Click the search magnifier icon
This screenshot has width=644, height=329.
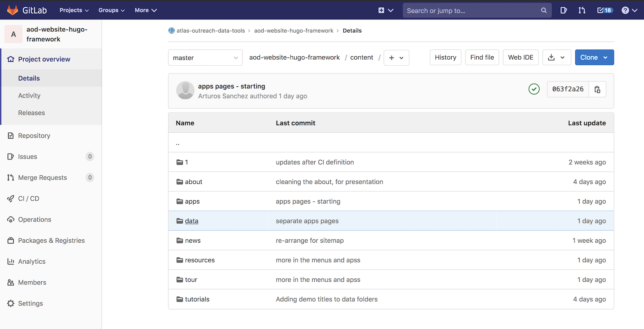click(x=544, y=10)
